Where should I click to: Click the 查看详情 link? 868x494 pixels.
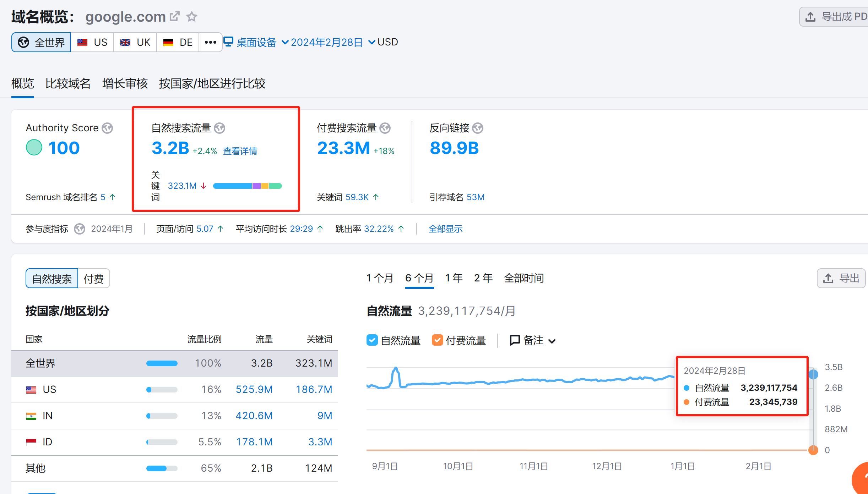tap(240, 151)
